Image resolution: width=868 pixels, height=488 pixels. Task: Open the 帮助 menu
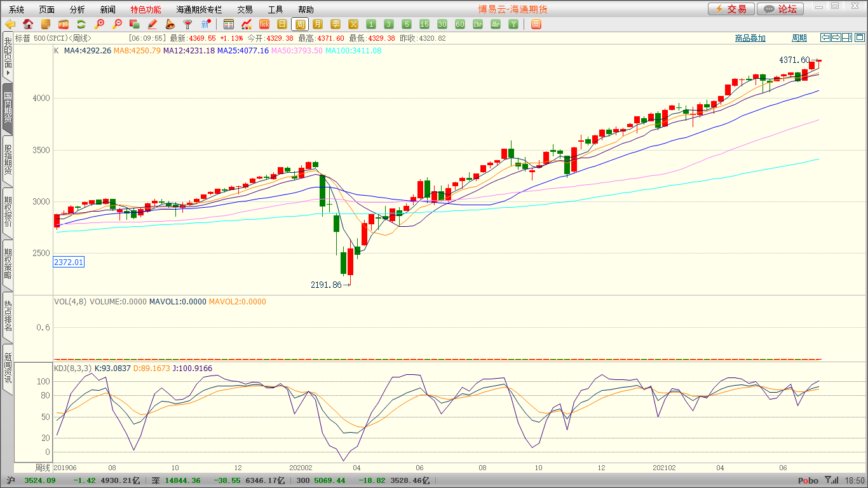click(306, 10)
